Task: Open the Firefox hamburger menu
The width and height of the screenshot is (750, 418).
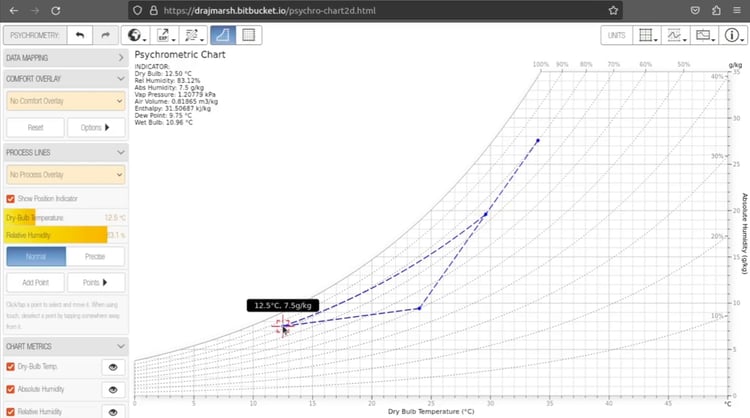Action: click(737, 11)
